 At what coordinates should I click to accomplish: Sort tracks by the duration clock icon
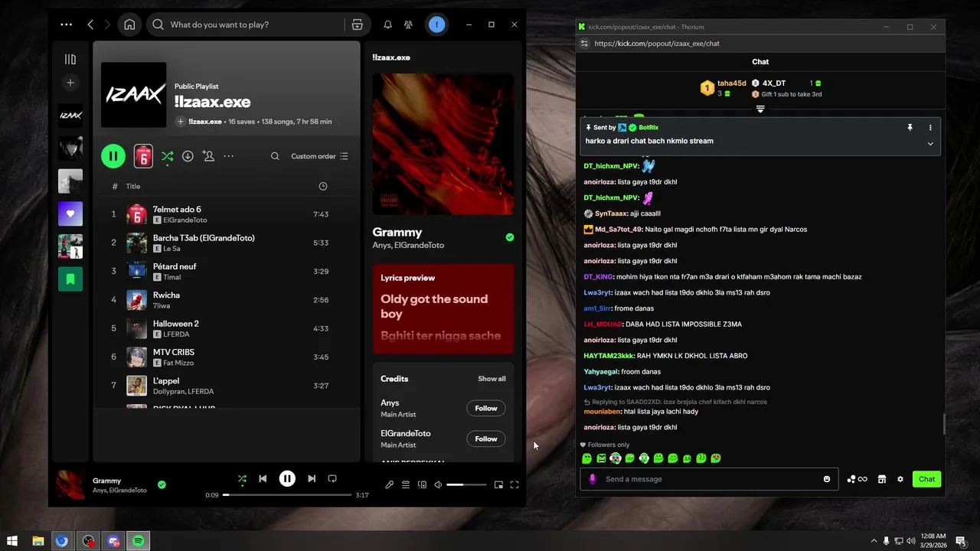[323, 186]
